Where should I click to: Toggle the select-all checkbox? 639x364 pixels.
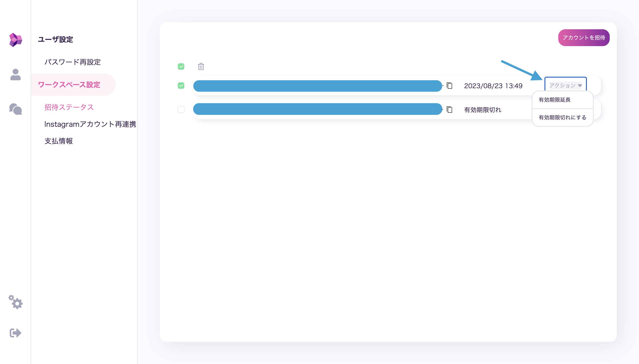(181, 67)
